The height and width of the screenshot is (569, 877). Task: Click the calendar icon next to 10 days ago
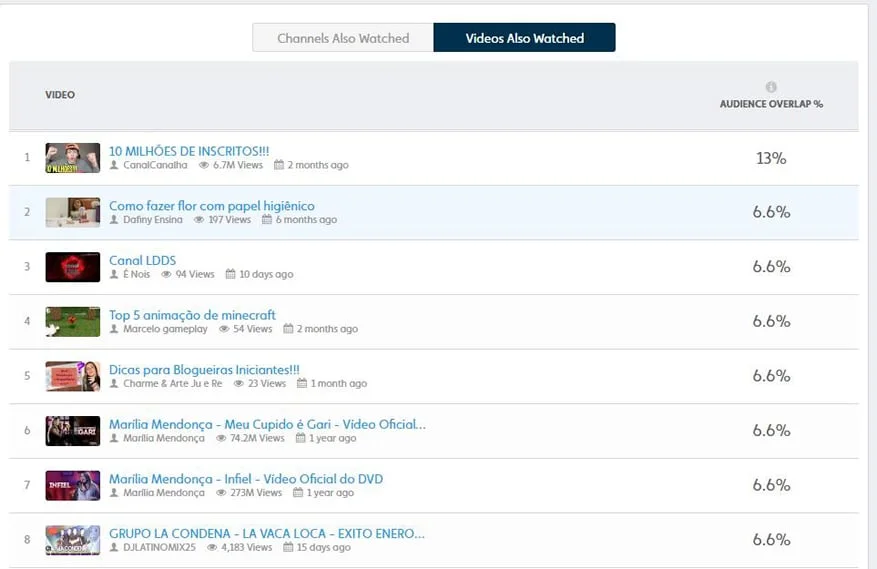tap(231, 274)
